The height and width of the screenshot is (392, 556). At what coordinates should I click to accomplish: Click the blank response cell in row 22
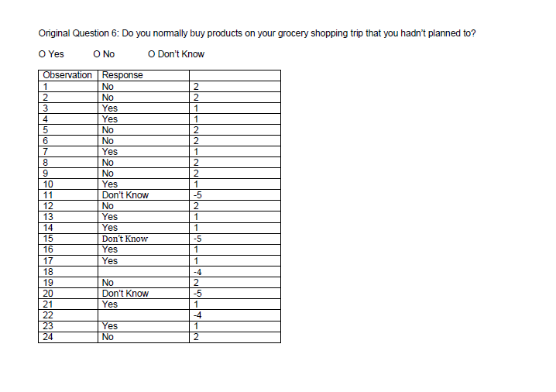143,315
